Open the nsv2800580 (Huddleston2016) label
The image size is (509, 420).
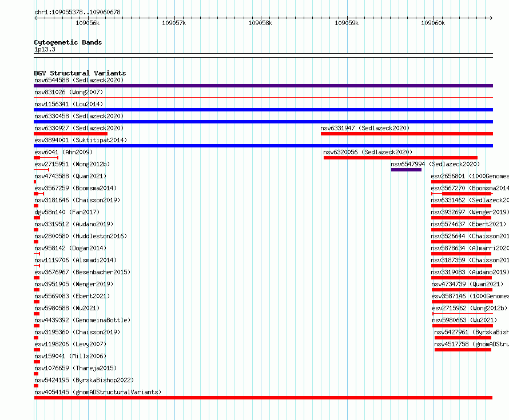click(x=81, y=236)
